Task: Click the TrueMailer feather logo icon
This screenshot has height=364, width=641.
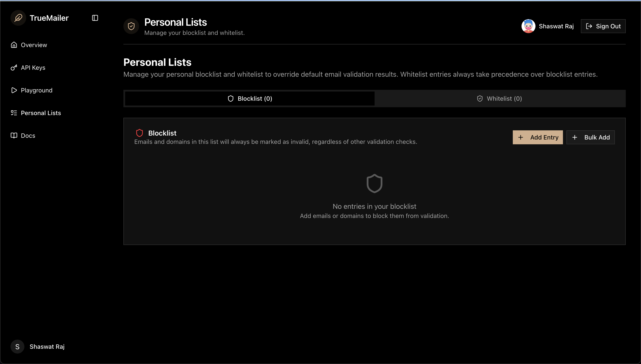Action: (18, 18)
